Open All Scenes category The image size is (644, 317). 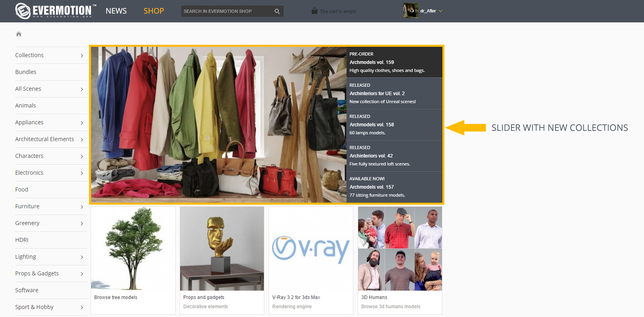click(x=28, y=89)
